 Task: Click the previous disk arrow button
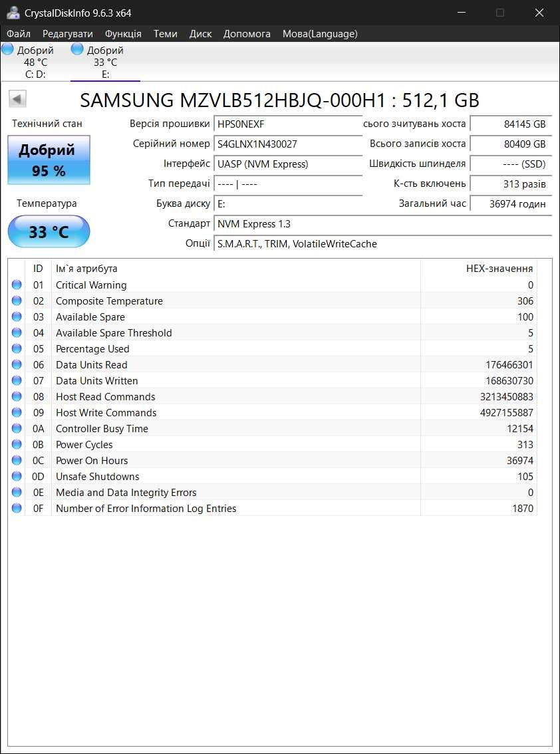pos(17,100)
